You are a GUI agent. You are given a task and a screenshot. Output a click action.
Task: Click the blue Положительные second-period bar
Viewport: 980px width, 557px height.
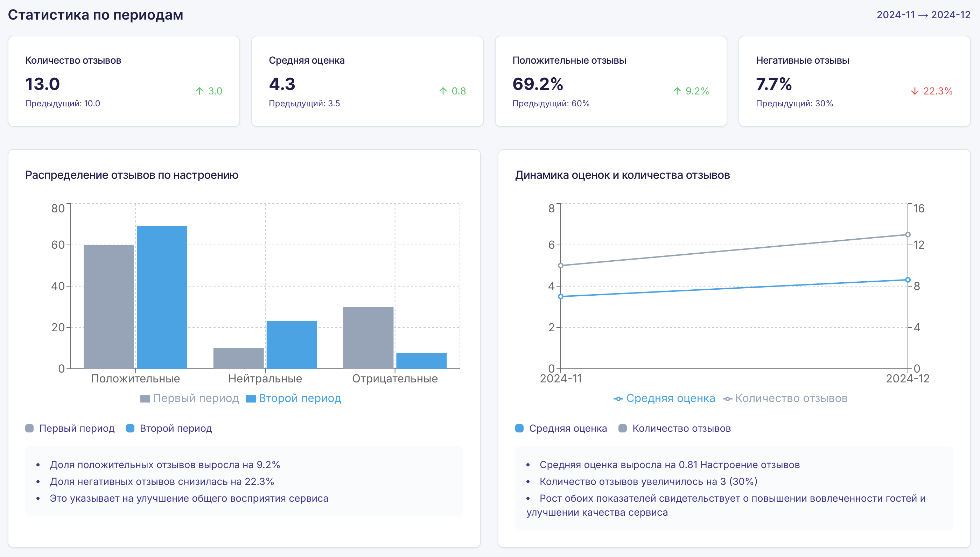click(x=162, y=297)
